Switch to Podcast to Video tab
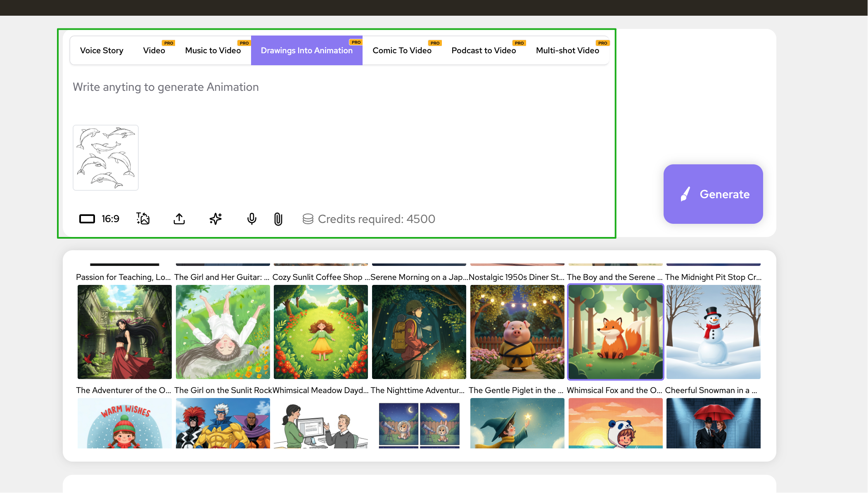 [484, 50]
